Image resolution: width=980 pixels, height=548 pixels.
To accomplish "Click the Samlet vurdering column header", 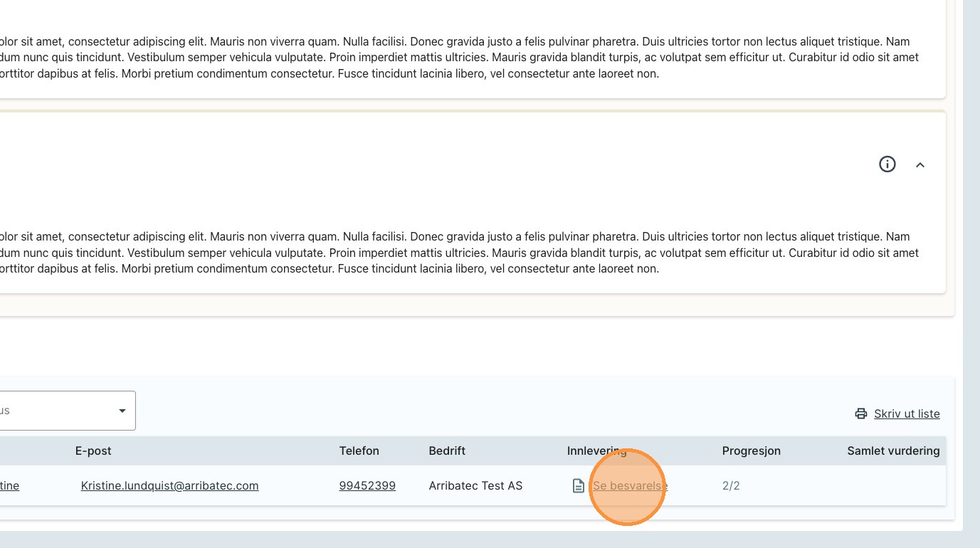I will click(x=893, y=451).
